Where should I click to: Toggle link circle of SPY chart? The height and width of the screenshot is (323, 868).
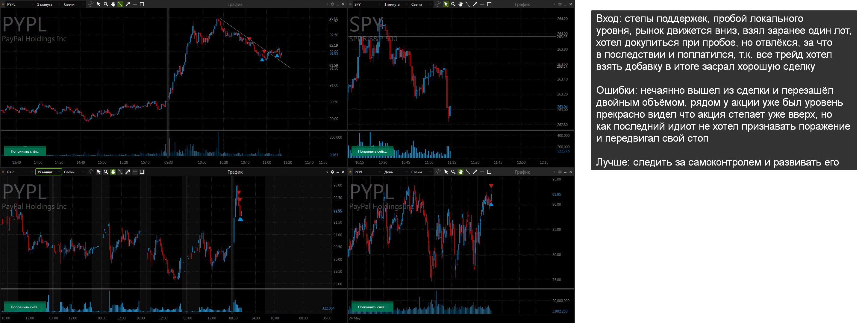click(351, 4)
